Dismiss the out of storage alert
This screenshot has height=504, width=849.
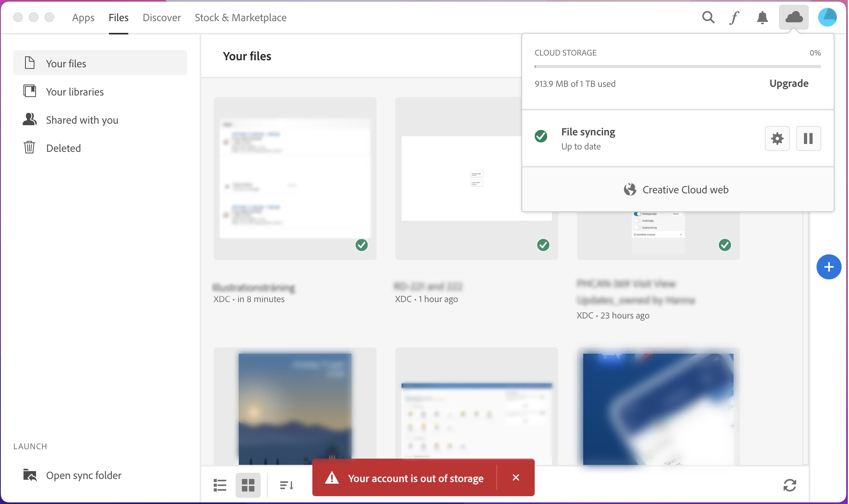click(516, 477)
